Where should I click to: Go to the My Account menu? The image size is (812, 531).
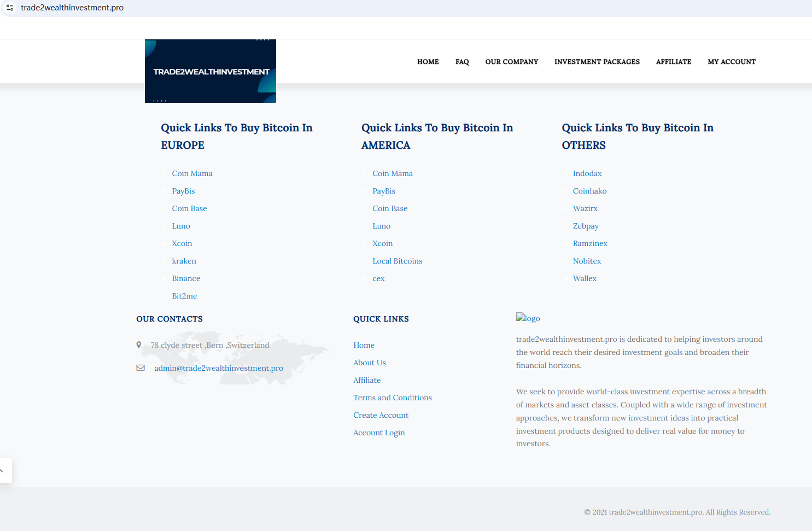coord(731,62)
